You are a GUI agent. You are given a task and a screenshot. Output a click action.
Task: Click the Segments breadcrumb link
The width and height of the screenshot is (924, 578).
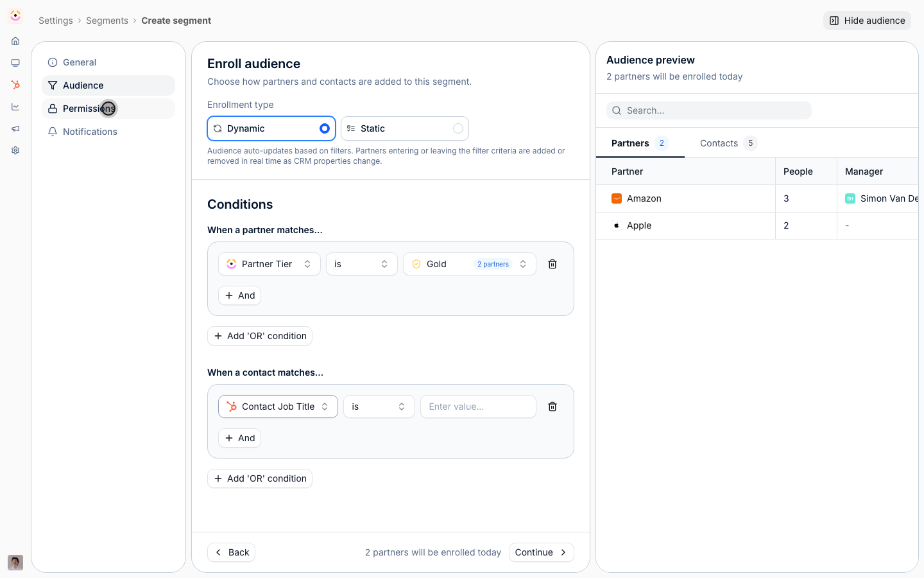[107, 21]
